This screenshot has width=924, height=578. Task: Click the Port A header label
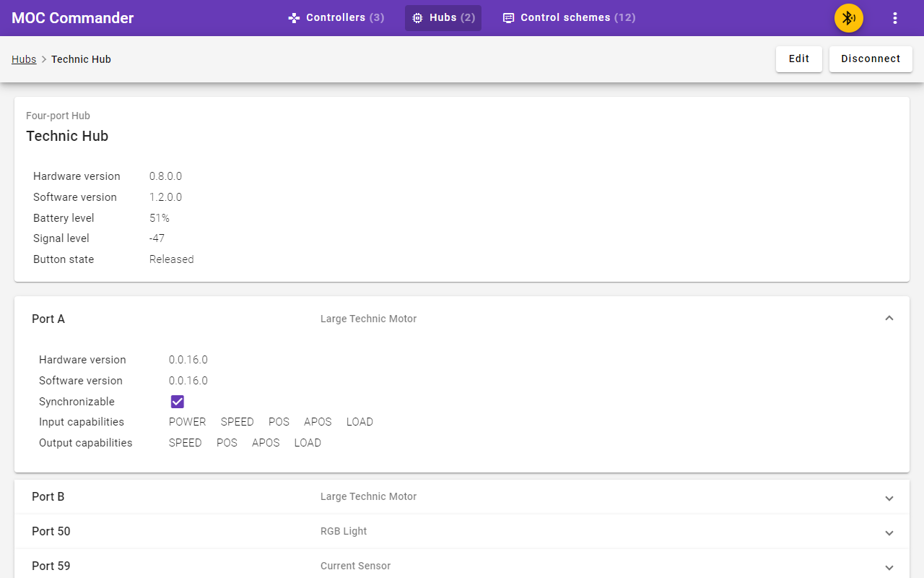pos(48,319)
